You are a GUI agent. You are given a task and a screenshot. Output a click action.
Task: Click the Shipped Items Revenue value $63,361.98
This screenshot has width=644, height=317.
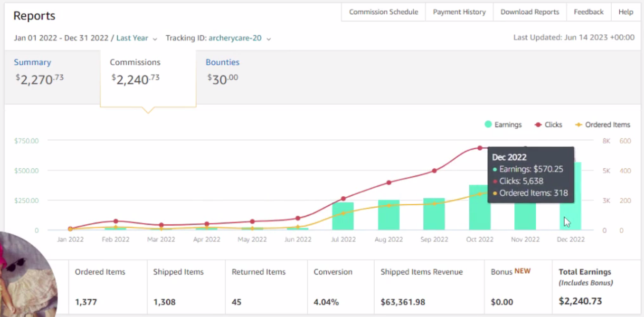pos(403,302)
